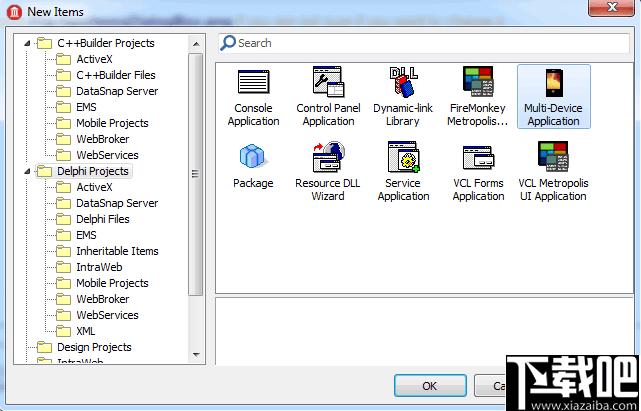Collapse the C++Builder Projects node
This screenshot has height=411, width=641.
(27, 43)
